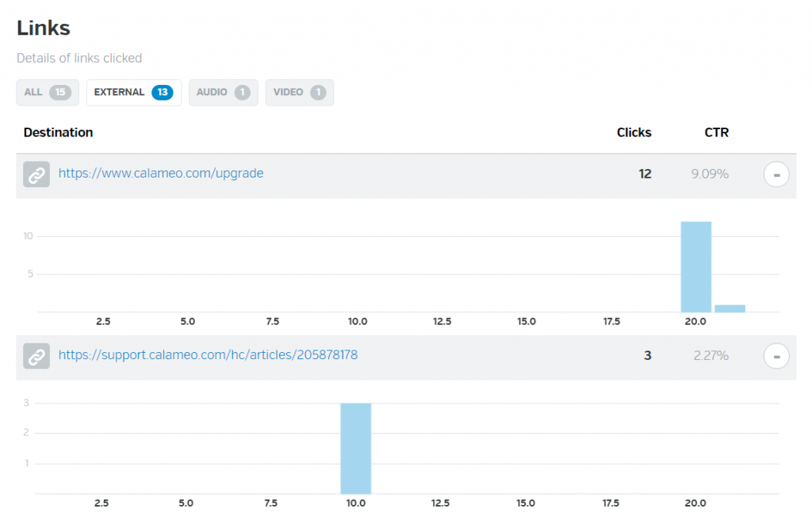Click the bar at 10.0 in support article chart
812x517 pixels.
click(356, 449)
